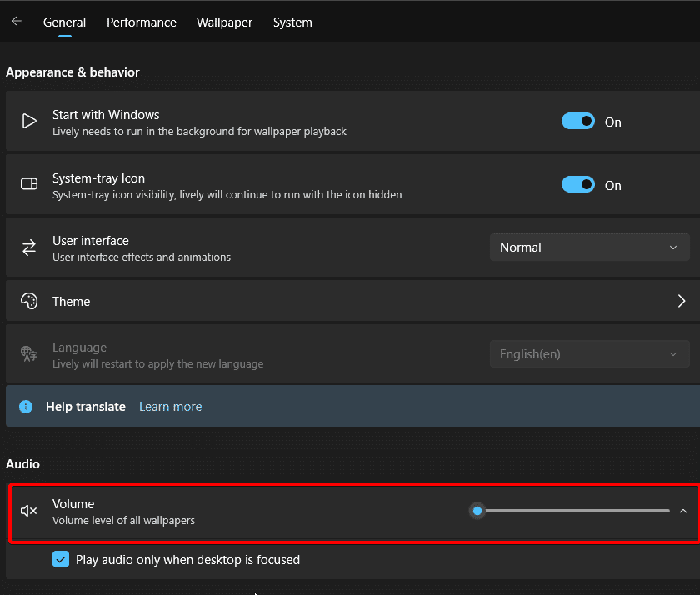Screen dimensions: 700x595
Task: Switch to the Wallpaper tab
Action: (x=224, y=22)
